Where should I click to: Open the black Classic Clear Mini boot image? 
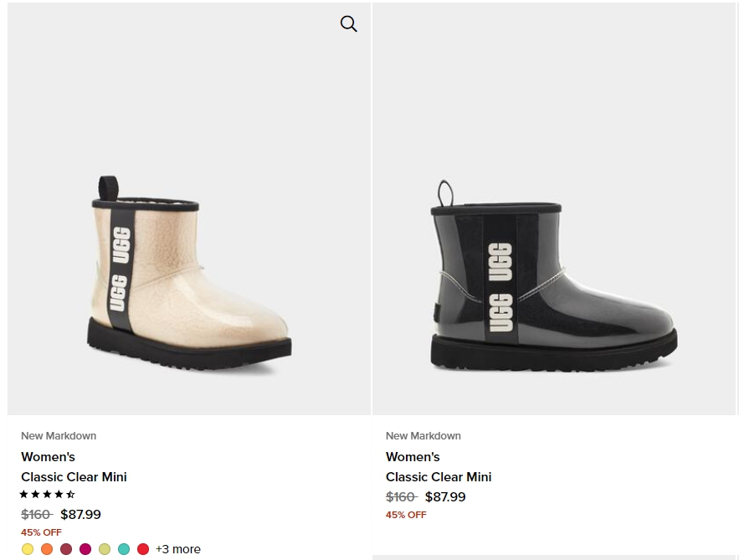554,208
